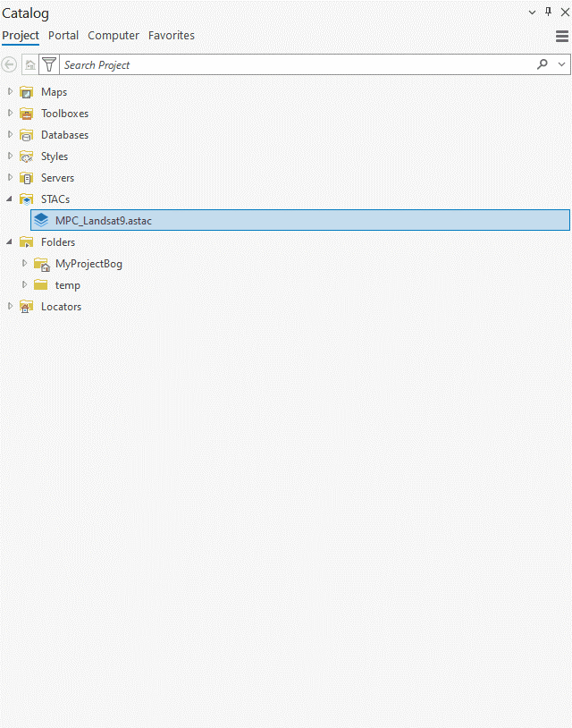Expand the Toolboxes node
The image size is (572, 728).
point(10,113)
